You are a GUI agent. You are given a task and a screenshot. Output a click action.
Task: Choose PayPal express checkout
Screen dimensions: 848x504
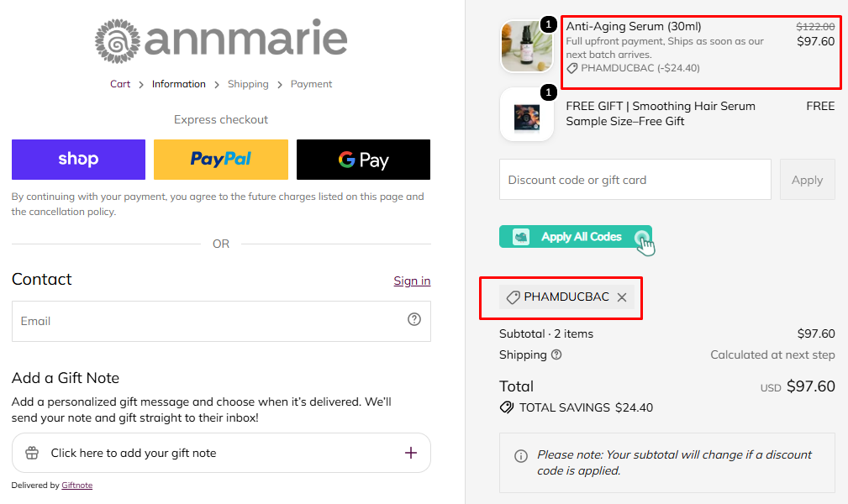(221, 160)
